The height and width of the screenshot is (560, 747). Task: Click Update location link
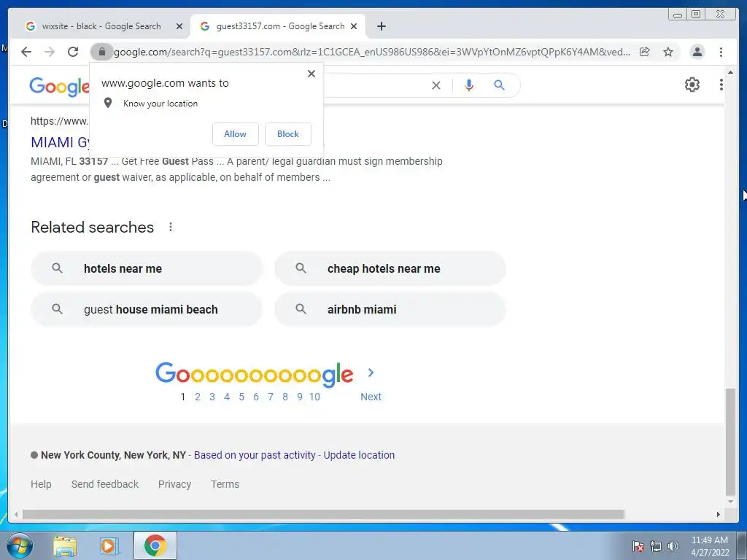pyautogui.click(x=359, y=455)
